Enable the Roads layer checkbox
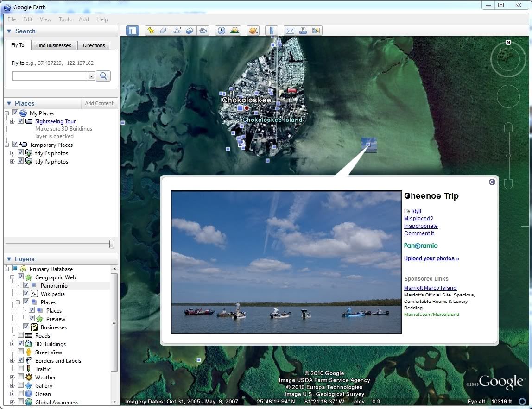This screenshot has height=409, width=532. coord(20,335)
